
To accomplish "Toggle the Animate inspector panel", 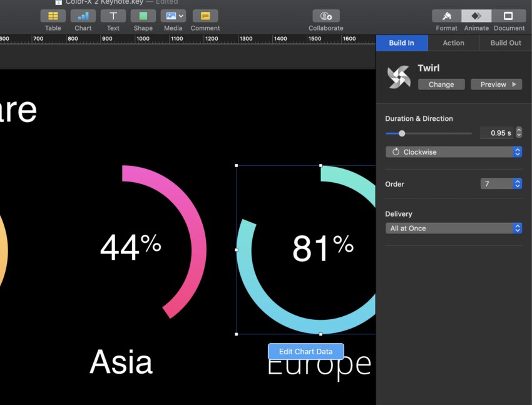I will tap(476, 16).
